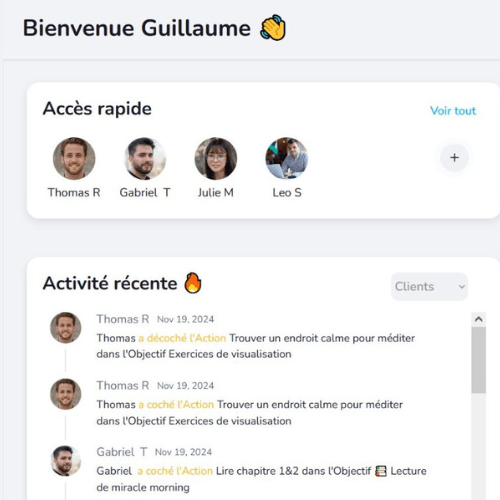Click the fire emoji next to Activité récente
This screenshot has height=500, width=500.
click(x=193, y=283)
